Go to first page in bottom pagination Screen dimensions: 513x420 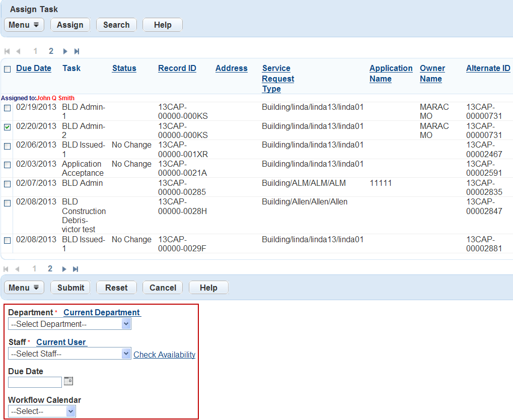point(7,269)
